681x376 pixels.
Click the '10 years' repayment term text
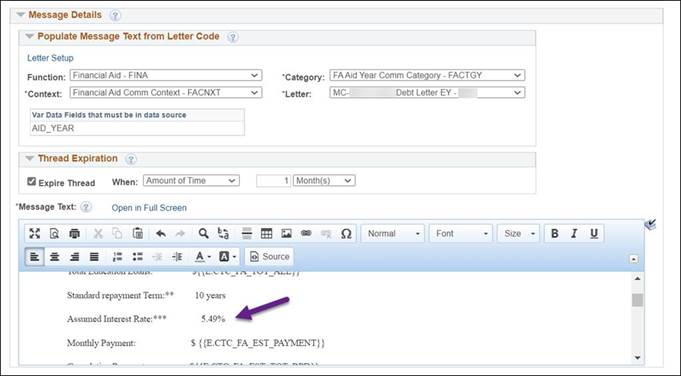[210, 296]
